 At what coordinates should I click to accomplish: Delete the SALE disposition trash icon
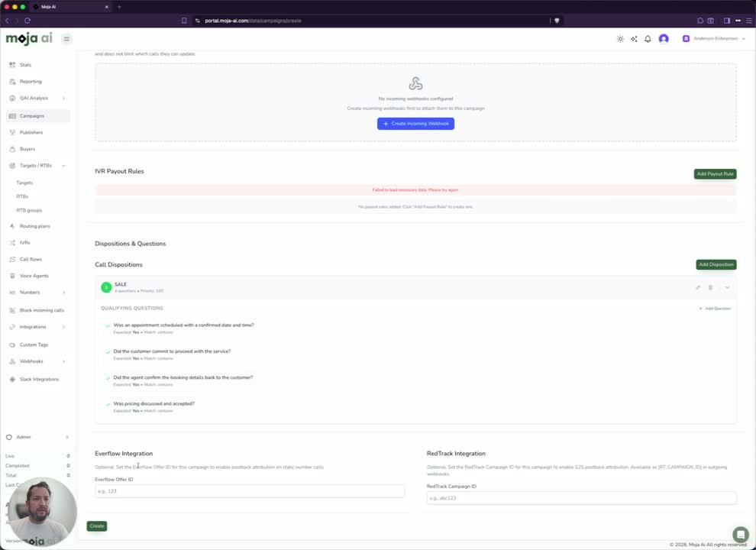(x=710, y=287)
